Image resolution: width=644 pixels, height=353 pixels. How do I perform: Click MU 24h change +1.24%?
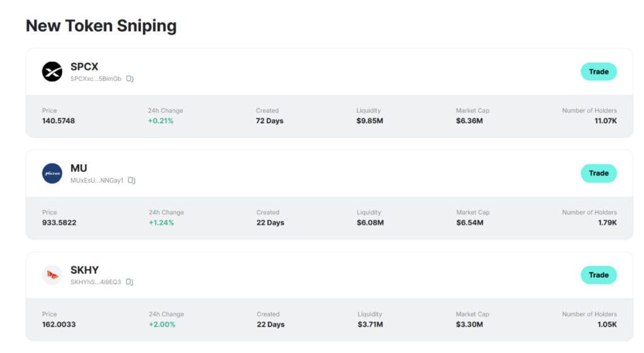[x=162, y=223]
